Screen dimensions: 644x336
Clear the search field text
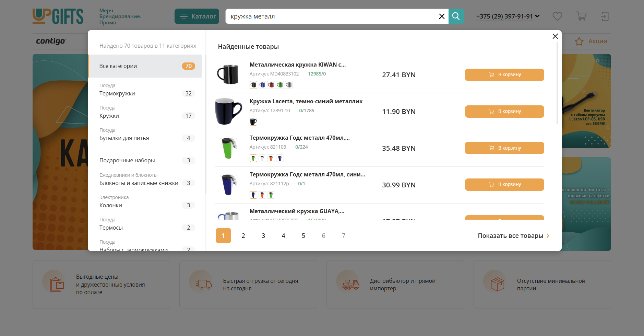click(442, 16)
